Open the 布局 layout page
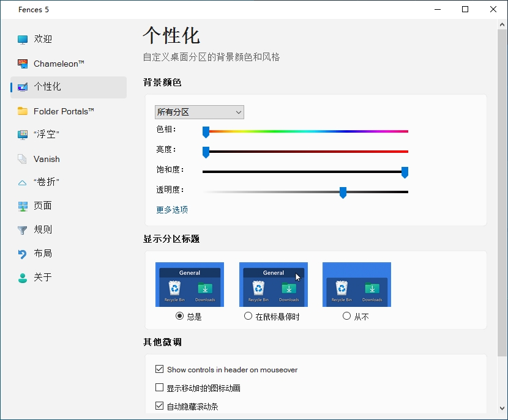 coord(69,253)
